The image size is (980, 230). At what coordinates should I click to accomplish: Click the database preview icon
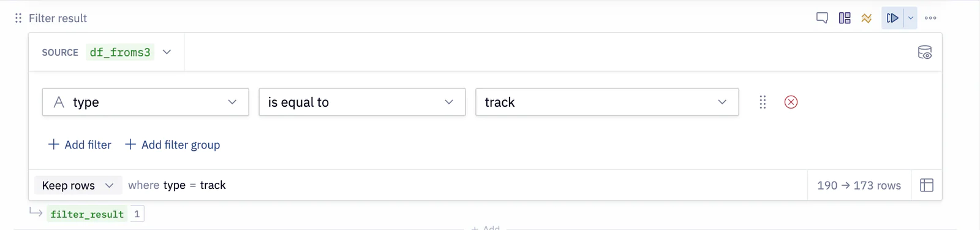pos(925,52)
